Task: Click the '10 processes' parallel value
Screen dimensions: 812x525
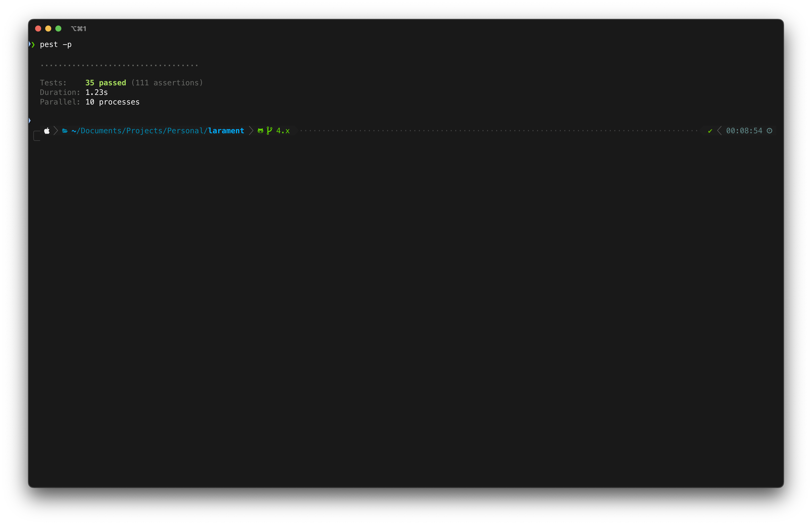Action: pyautogui.click(x=112, y=102)
